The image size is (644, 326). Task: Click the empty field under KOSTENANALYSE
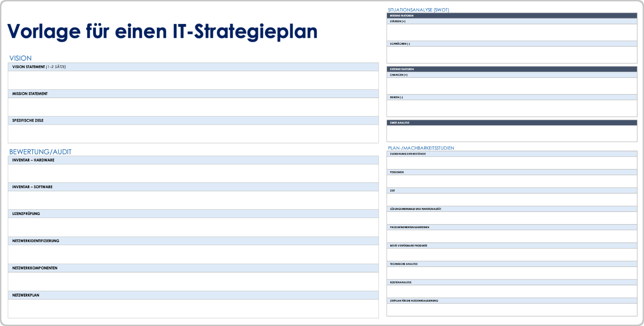(x=512, y=291)
